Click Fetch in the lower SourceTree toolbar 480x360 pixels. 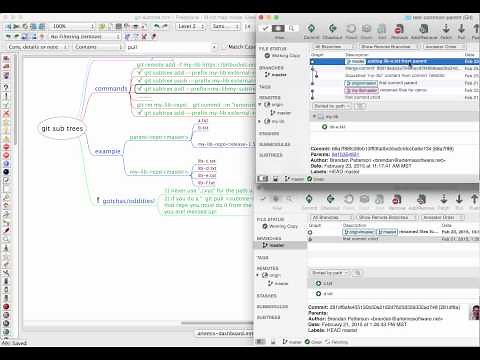click(x=444, y=202)
